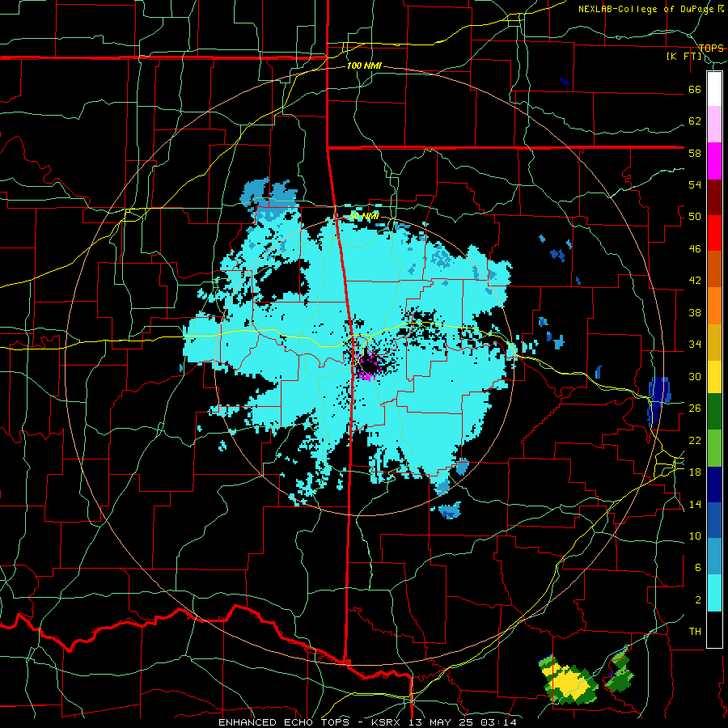728x728 pixels.
Task: Click the "54" scale value
Action: click(695, 184)
